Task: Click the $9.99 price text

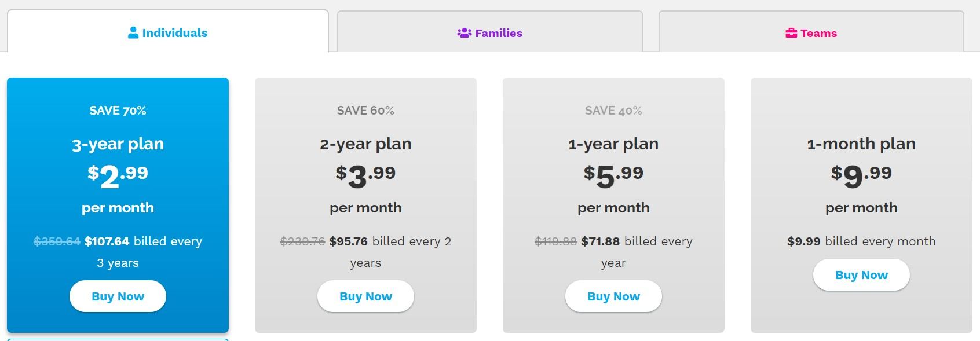Action: pos(861,175)
